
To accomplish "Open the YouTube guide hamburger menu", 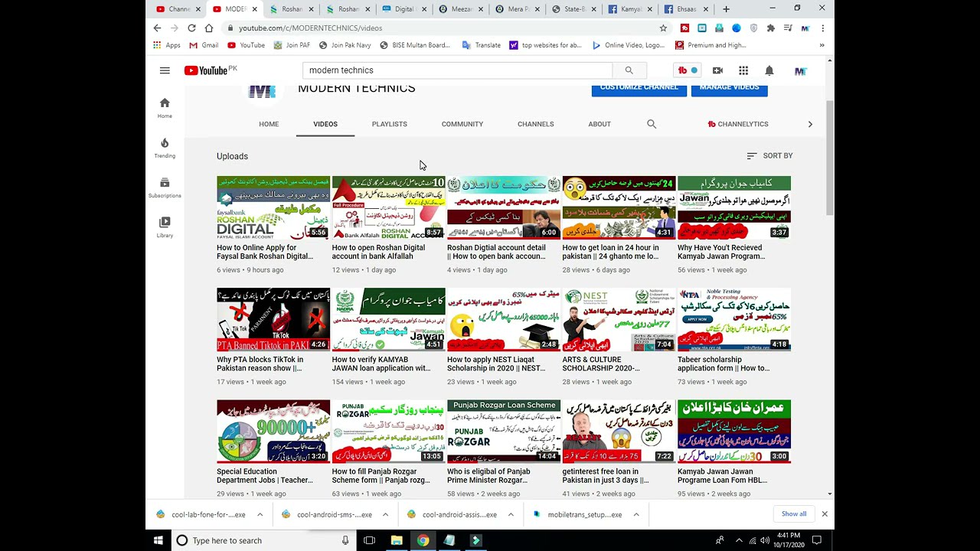I will 165,70.
